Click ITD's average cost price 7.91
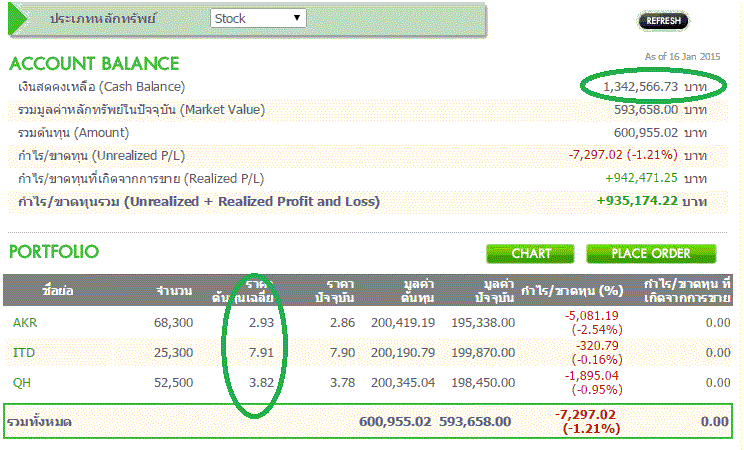744x450 pixels. point(262,352)
